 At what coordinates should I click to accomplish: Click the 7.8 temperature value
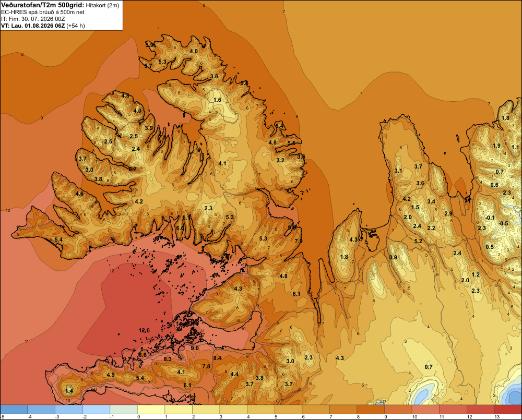click(x=206, y=366)
